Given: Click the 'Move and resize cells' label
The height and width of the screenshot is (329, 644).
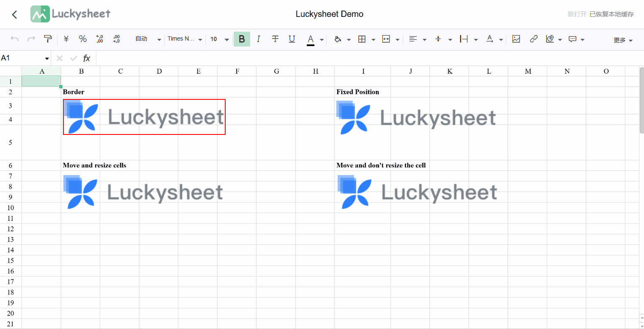Looking at the screenshot, I should (95, 165).
